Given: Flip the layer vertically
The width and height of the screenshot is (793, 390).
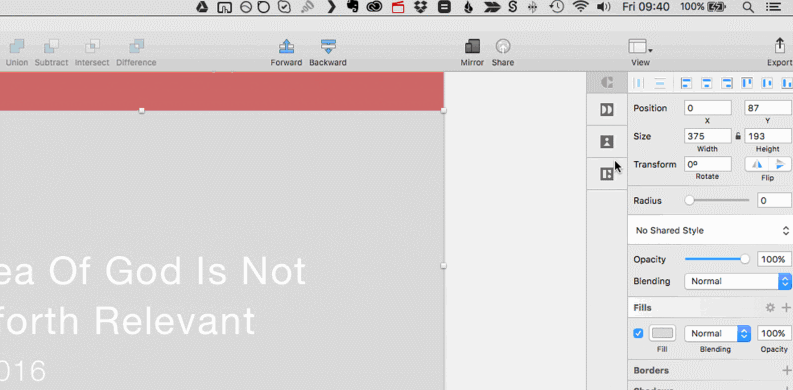Looking at the screenshot, I should (780, 164).
